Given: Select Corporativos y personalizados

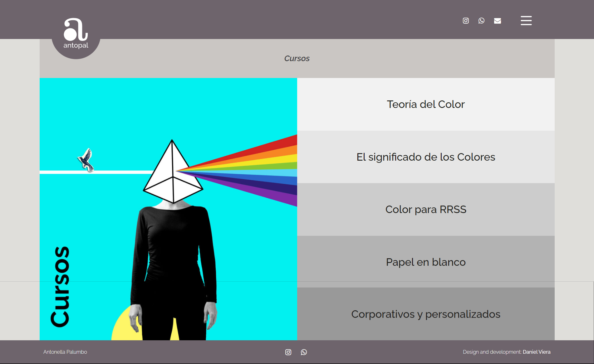Looking at the screenshot, I should pyautogui.click(x=425, y=314).
